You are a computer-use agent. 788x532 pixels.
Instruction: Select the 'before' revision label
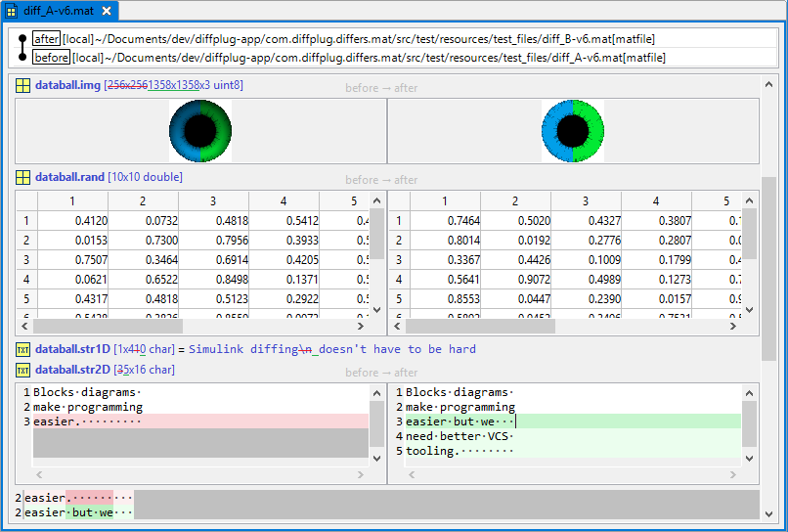pyautogui.click(x=51, y=58)
